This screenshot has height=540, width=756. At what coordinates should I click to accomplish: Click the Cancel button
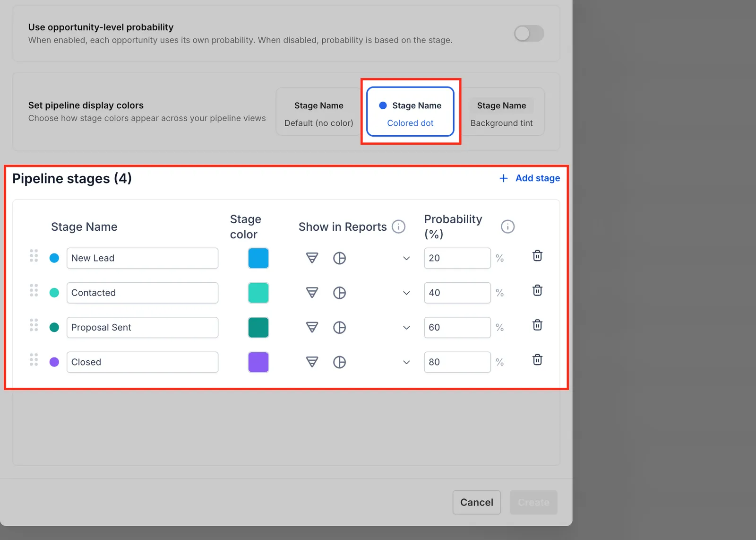point(477,502)
